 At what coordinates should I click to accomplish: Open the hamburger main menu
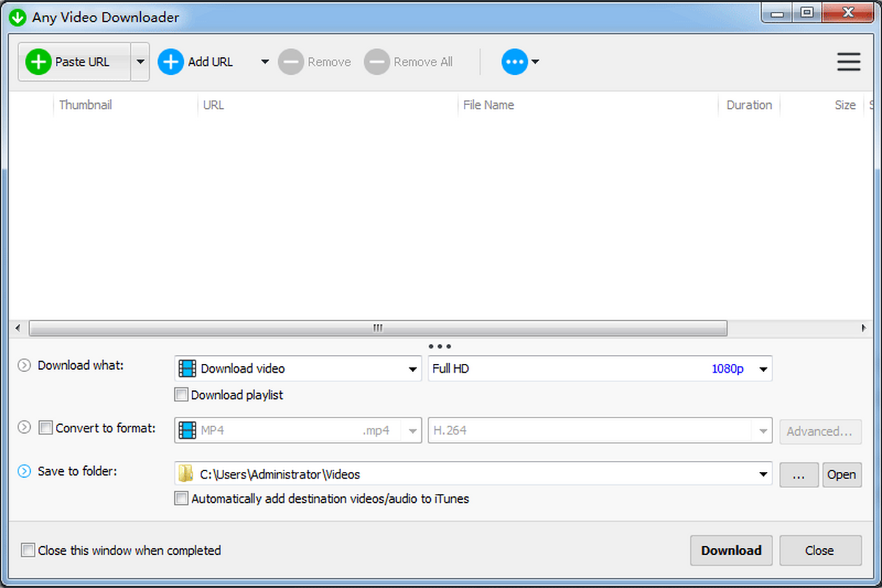pyautogui.click(x=849, y=62)
